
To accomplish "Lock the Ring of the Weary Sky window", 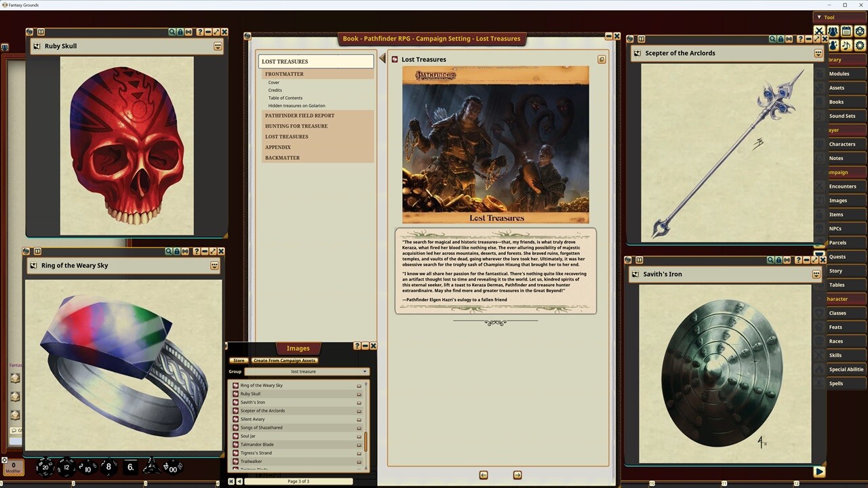I will tap(177, 251).
